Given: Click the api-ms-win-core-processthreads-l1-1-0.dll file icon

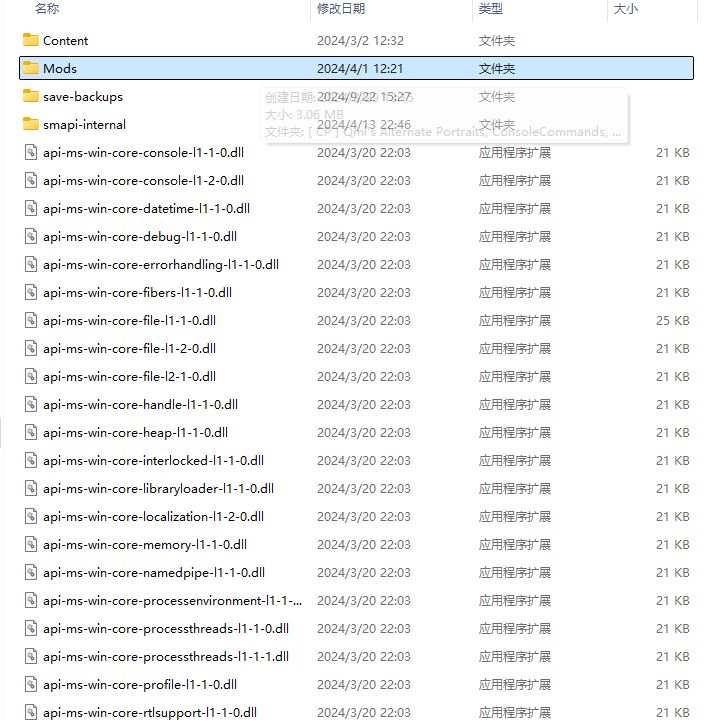Looking at the screenshot, I should 31,628.
